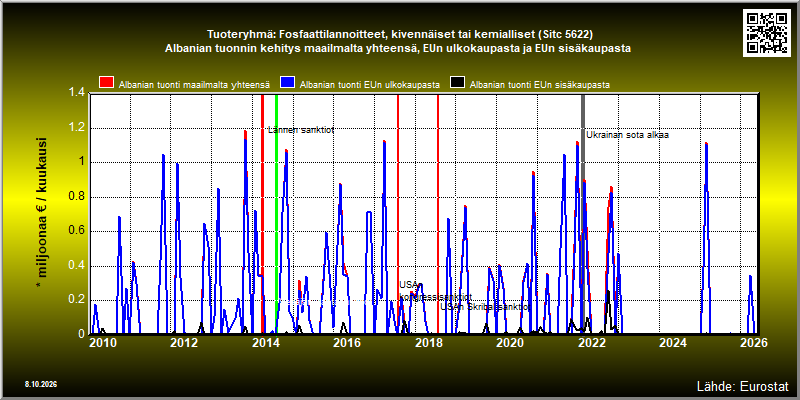The width and height of the screenshot is (800, 400).
Task: Select 'Albanian tuonti EUn ulkokaupasta' legend label
Action: [370, 85]
